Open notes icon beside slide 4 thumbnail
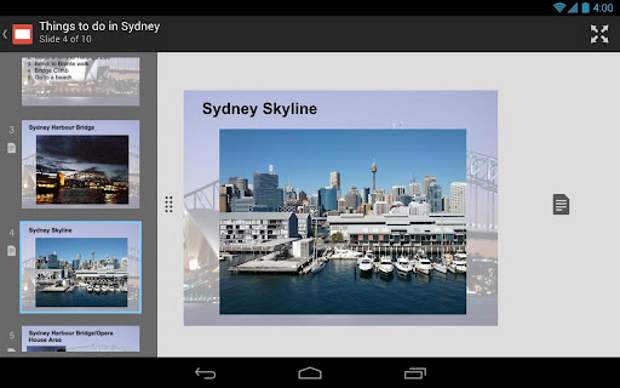Image resolution: width=620 pixels, height=388 pixels. [x=11, y=250]
